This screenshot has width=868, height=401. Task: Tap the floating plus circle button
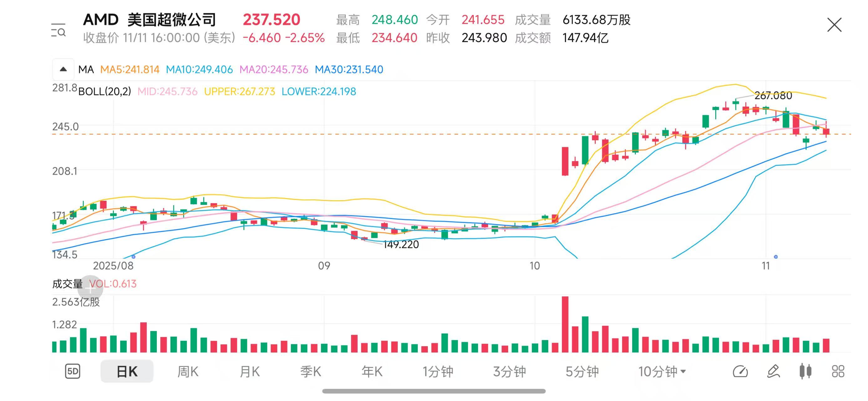[x=90, y=288]
